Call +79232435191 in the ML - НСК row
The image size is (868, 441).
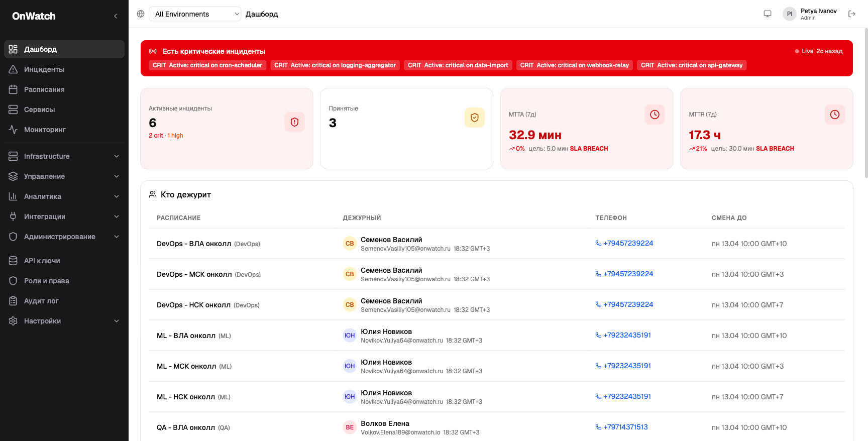623,396
